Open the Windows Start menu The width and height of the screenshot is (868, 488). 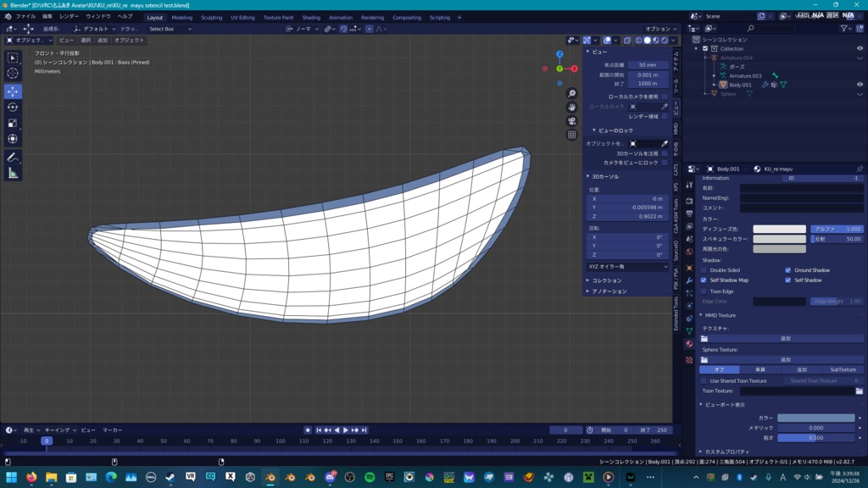(11, 477)
